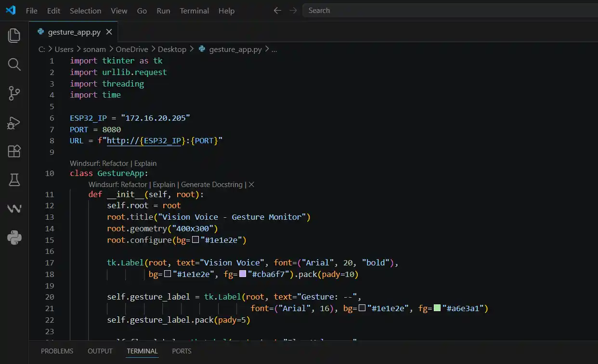The image size is (598, 364).
Task: Switch to the PORTS panel tab
Action: click(182, 351)
